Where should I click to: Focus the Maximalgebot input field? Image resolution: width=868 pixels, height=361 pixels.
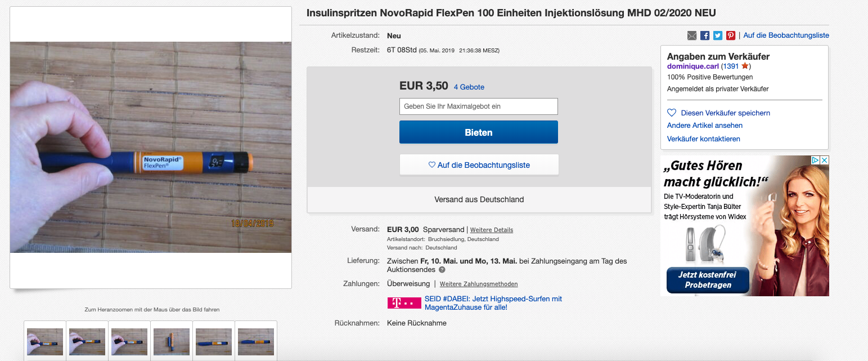479,106
